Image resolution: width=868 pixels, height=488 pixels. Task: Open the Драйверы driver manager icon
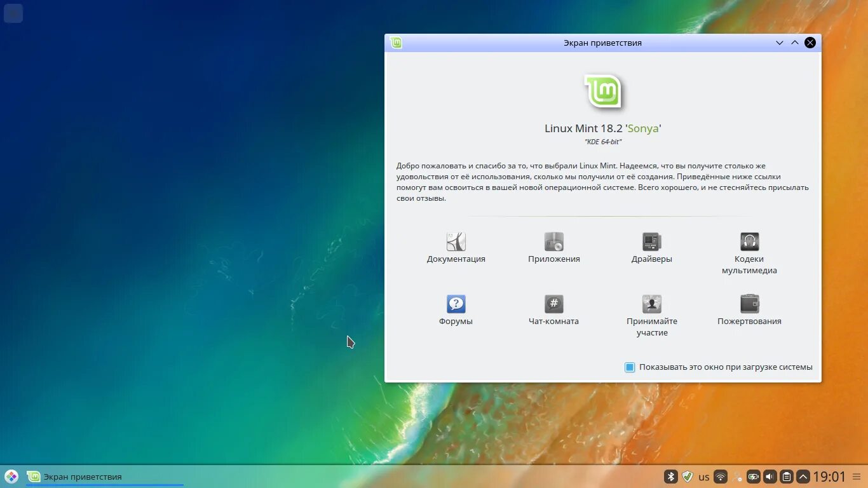[651, 241]
